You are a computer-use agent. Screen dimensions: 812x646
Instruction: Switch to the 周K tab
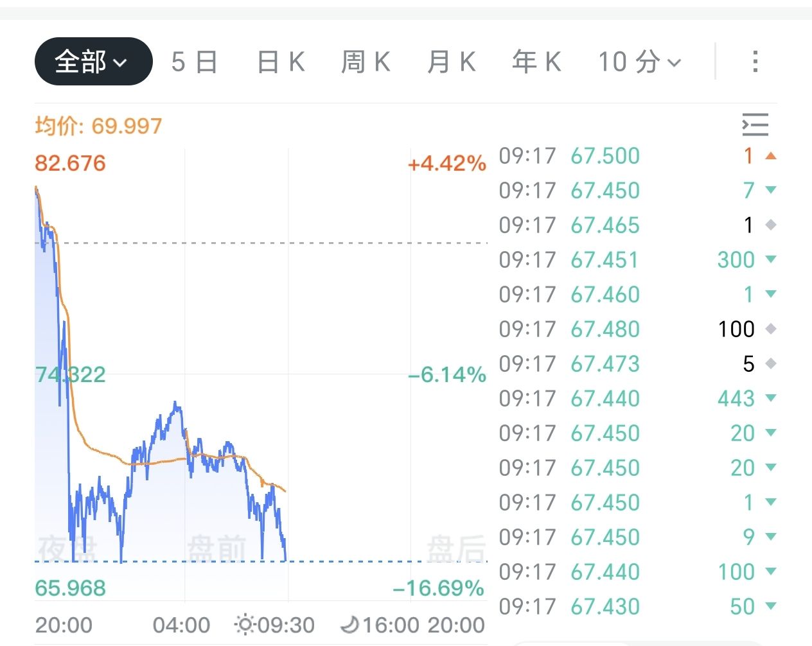366,62
